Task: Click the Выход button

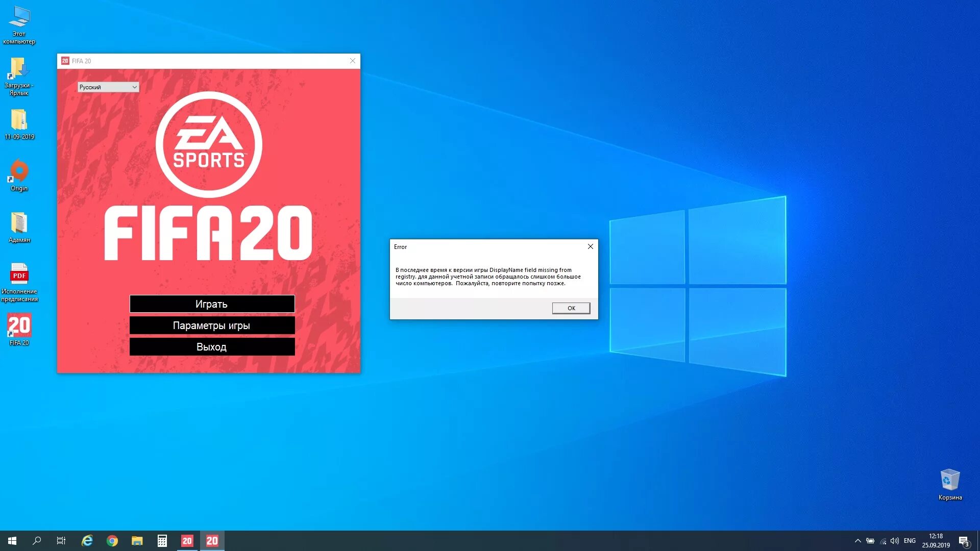Action: [212, 347]
